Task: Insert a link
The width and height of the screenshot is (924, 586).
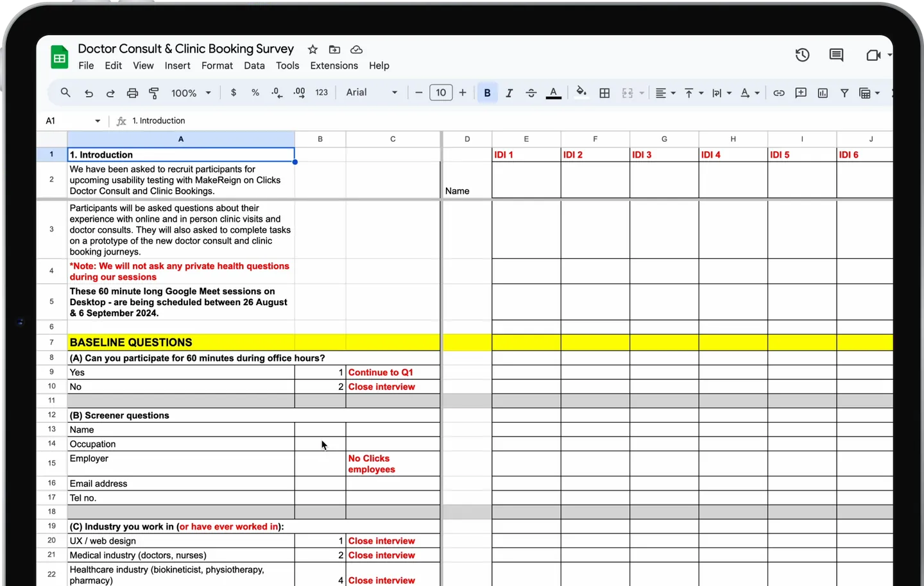Action: 779,93
